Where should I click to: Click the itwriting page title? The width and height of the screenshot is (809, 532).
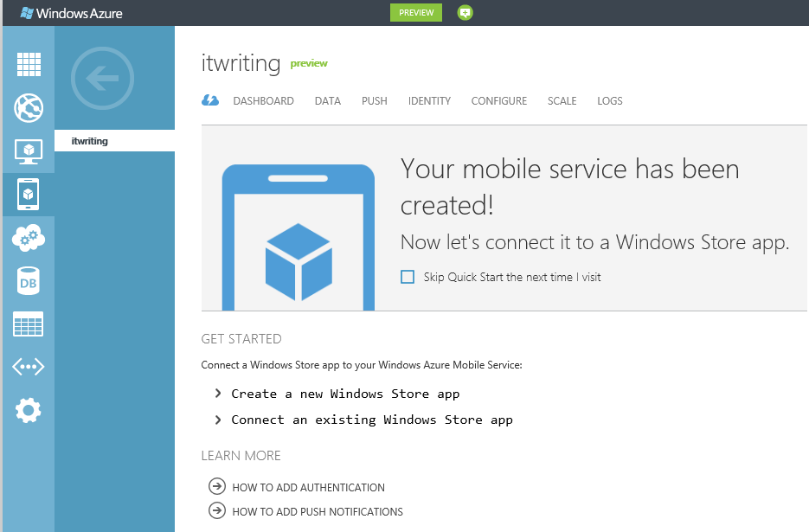point(241,63)
